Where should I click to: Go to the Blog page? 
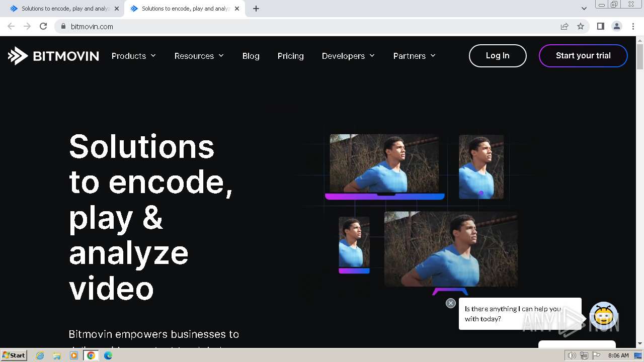point(251,56)
